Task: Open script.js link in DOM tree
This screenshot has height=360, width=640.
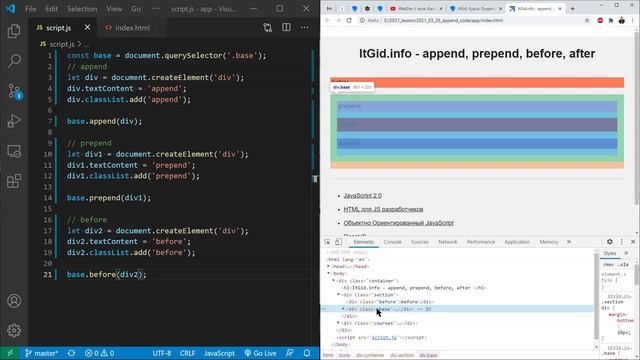Action: click(x=384, y=338)
